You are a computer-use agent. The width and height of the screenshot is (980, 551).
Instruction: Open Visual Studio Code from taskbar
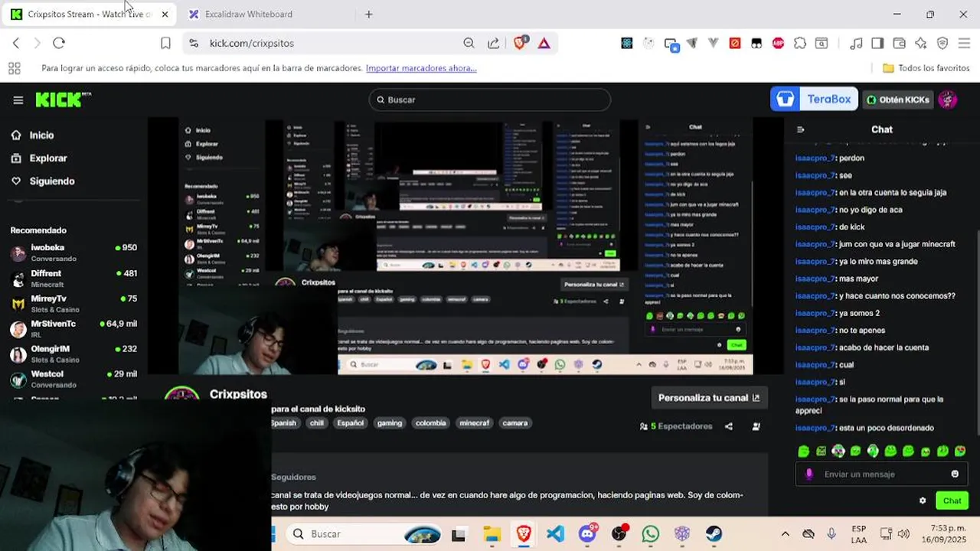point(555,533)
